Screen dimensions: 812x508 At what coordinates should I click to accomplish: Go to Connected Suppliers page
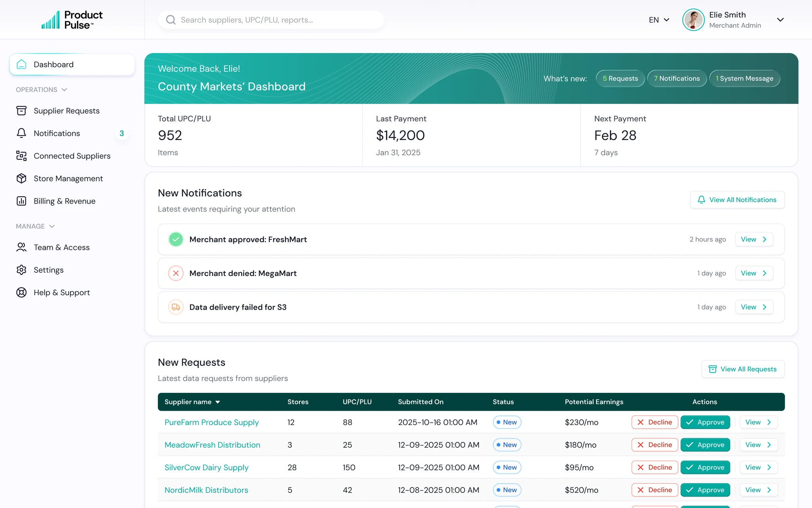click(72, 156)
